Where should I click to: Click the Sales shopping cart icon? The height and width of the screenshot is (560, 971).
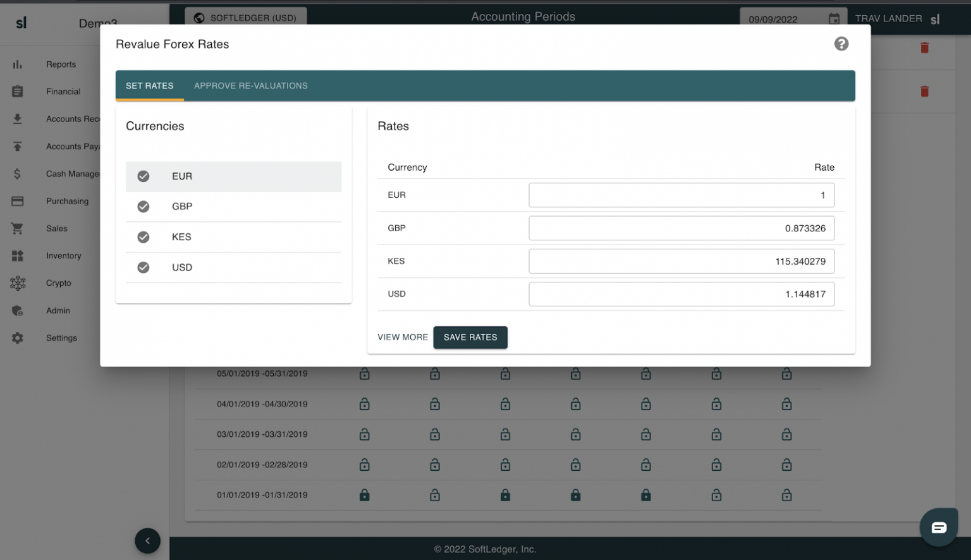(18, 229)
